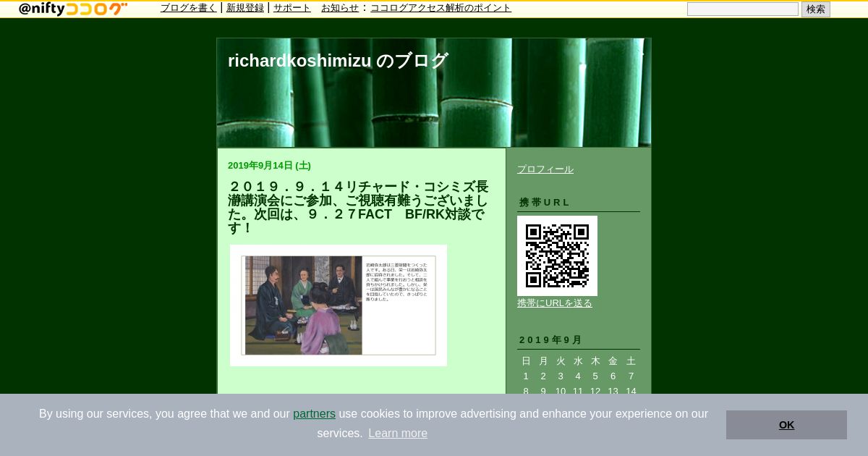Click 携帯にURLを送る link
Image resolution: width=868 pixels, height=456 pixels.
coord(555,303)
